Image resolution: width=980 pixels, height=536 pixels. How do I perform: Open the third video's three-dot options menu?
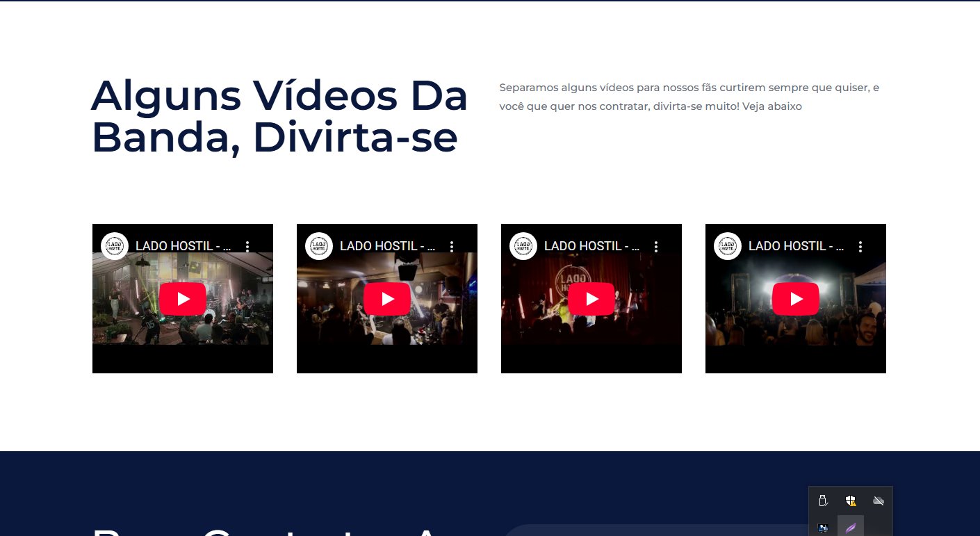(x=656, y=246)
